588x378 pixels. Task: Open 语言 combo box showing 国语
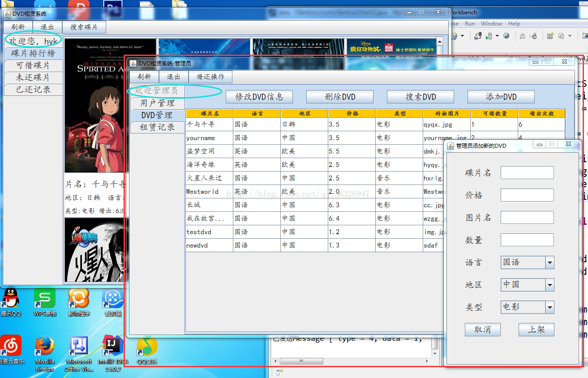[x=528, y=262]
